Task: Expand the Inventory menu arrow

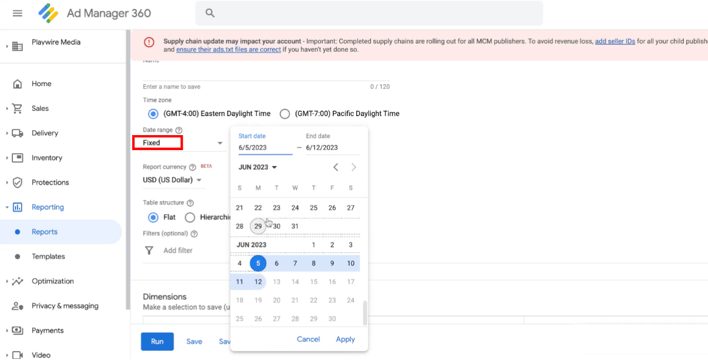Action: point(7,158)
